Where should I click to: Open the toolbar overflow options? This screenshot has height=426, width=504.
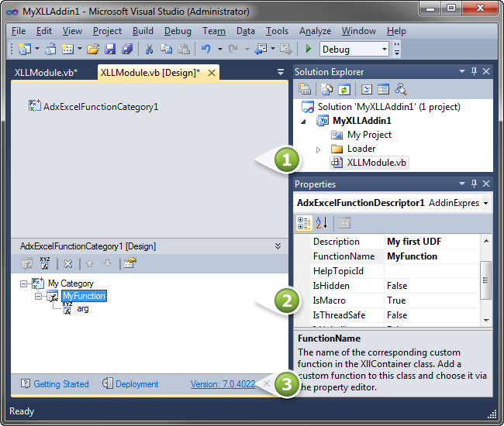coord(397,49)
